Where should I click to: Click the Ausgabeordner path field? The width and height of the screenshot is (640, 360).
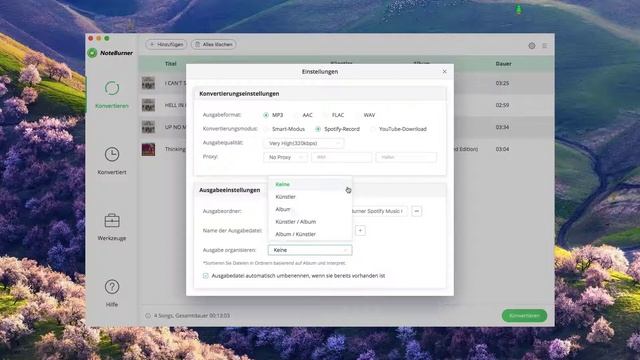point(379,211)
